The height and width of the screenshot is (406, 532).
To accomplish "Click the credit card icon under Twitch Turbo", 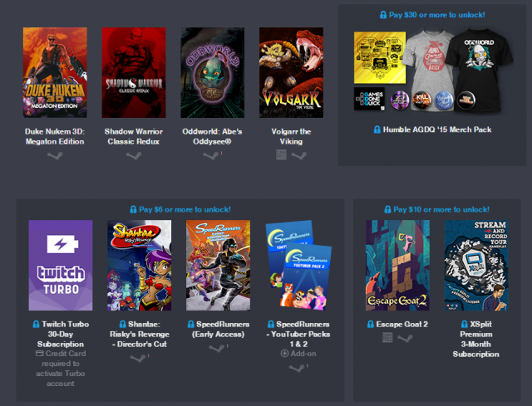I will tap(39, 353).
